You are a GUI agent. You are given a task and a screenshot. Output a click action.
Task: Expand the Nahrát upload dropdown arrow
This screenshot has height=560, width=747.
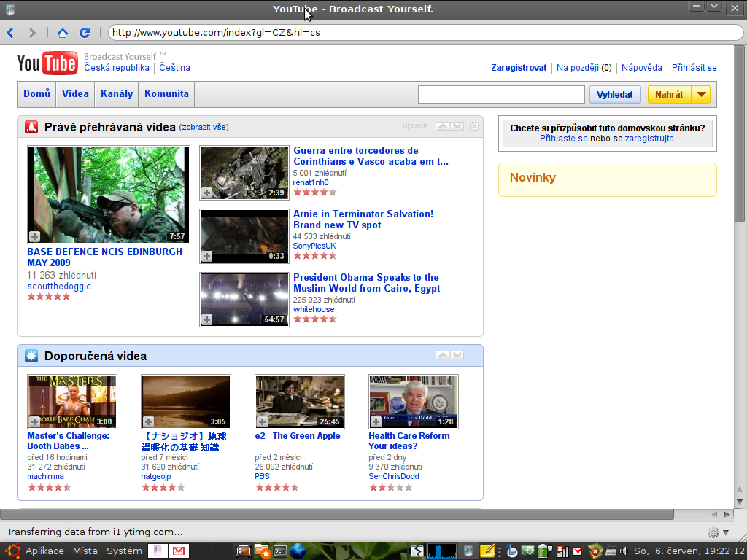701,94
